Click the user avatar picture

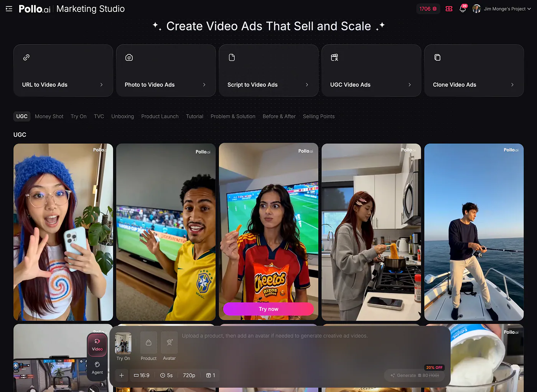click(x=477, y=9)
